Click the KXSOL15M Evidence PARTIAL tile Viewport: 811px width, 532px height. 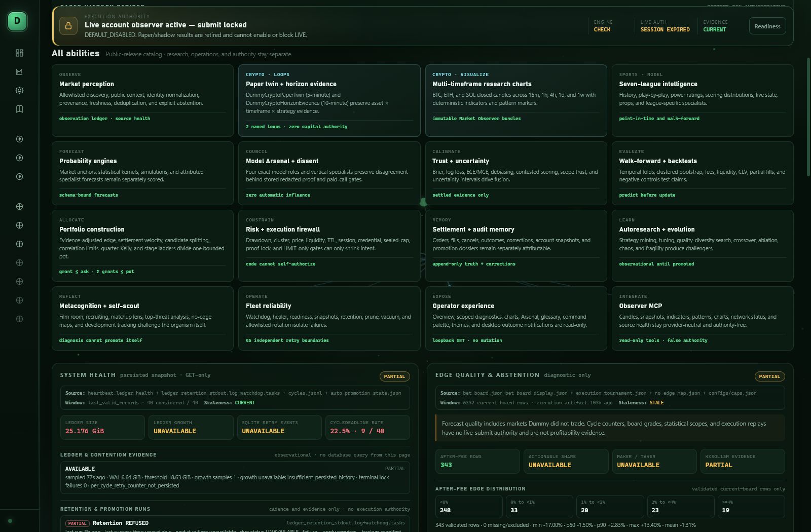(x=743, y=461)
